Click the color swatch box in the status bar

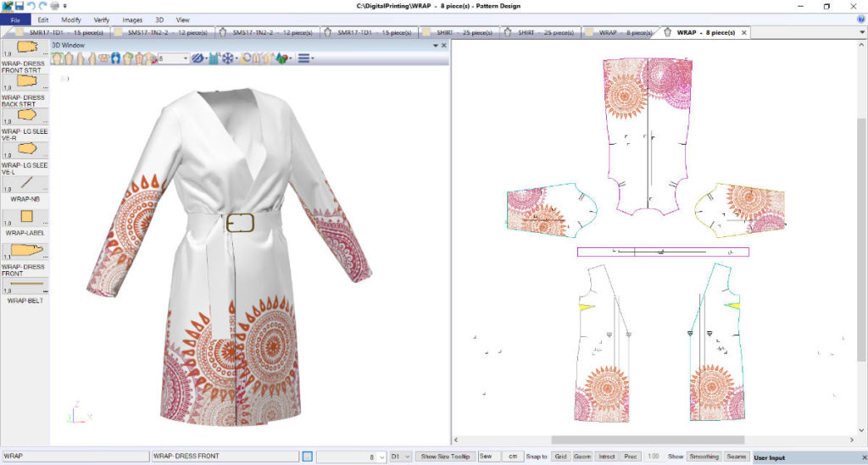tap(308, 457)
